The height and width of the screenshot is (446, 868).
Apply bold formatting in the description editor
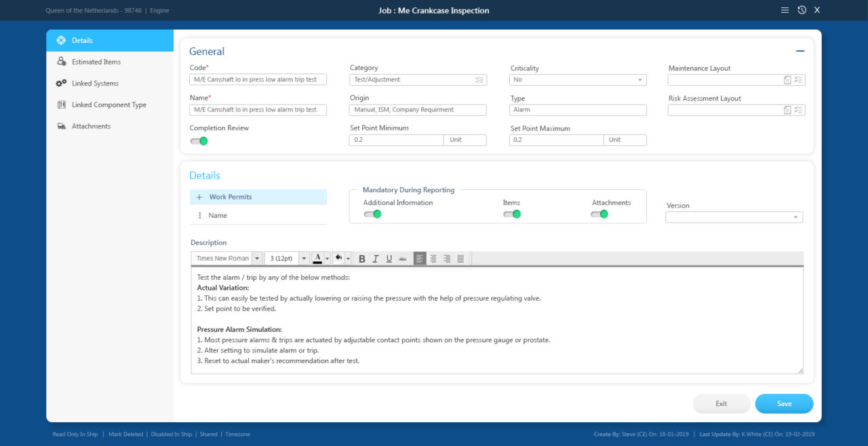pos(362,258)
